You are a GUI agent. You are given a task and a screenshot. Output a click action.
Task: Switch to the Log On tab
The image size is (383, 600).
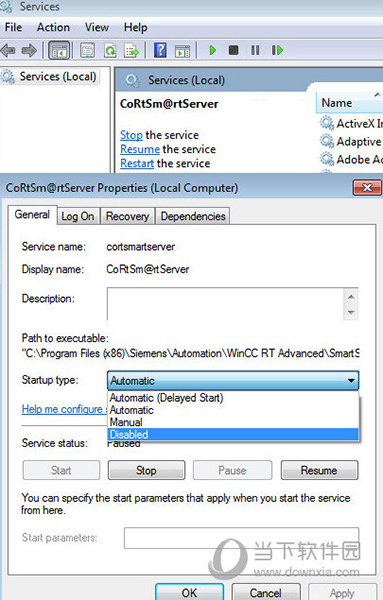click(x=78, y=216)
